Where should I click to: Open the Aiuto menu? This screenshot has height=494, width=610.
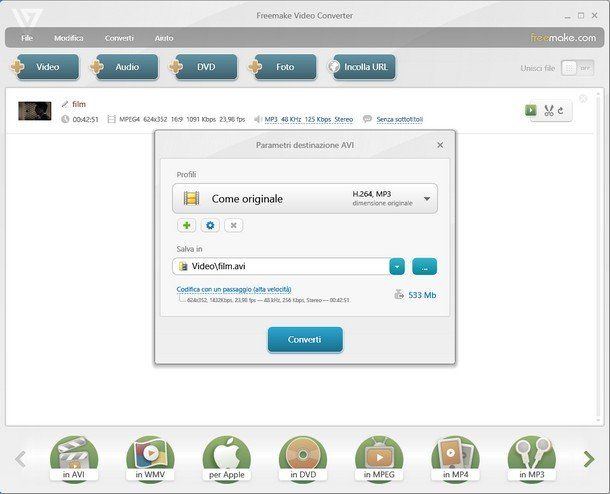[164, 38]
